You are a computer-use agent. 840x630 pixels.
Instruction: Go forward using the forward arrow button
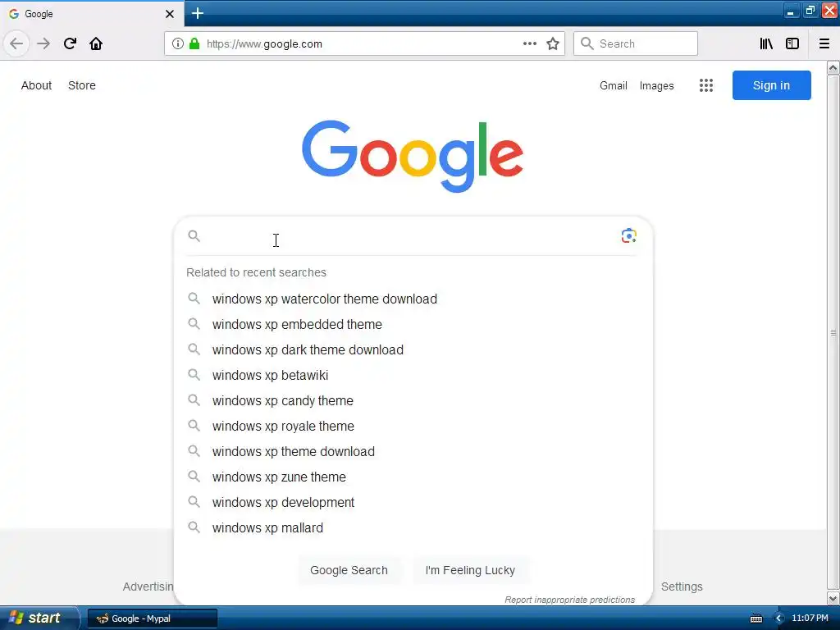tap(43, 43)
